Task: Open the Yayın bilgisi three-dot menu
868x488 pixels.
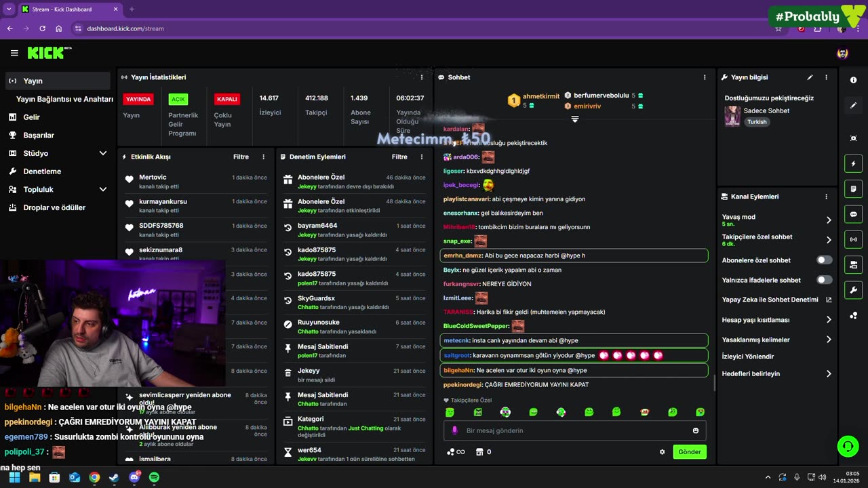Action: pos(826,77)
